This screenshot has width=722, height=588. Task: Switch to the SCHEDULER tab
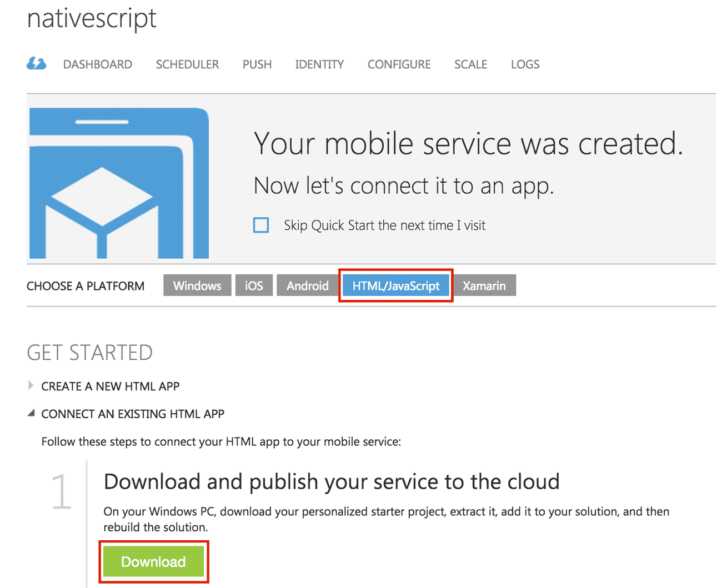(187, 64)
